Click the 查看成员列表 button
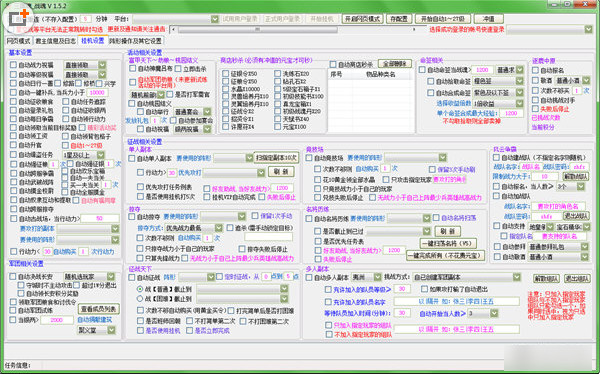The height and width of the screenshot is (374, 600). click(x=99, y=309)
